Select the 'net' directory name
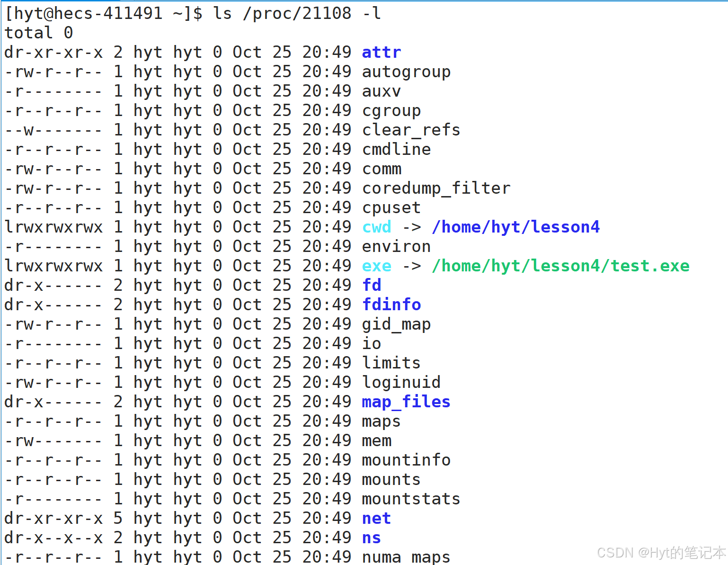 pyautogui.click(x=377, y=518)
